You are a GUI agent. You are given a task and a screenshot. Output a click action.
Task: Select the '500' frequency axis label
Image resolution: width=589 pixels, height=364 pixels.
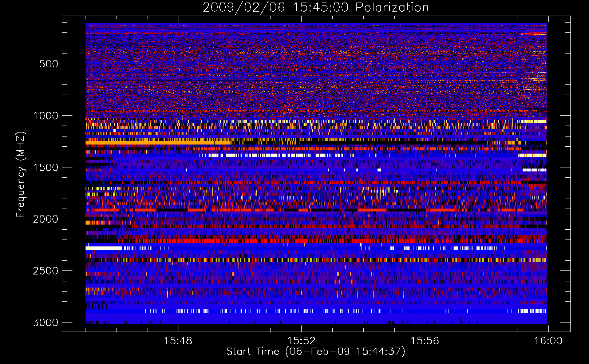49,64
